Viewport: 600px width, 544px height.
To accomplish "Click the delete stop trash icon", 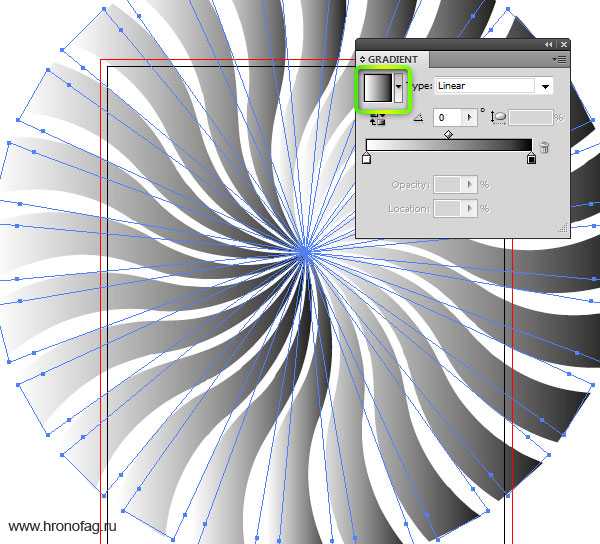I will coord(545,147).
